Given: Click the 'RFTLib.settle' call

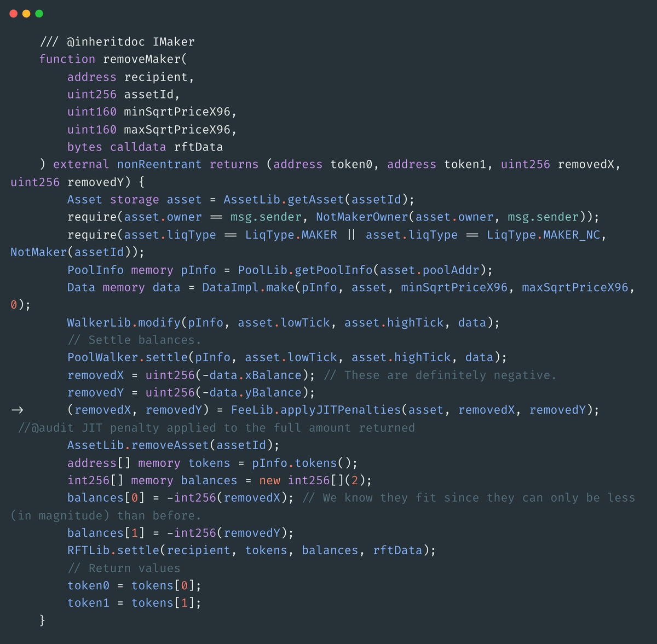Looking at the screenshot, I should click(x=113, y=551).
